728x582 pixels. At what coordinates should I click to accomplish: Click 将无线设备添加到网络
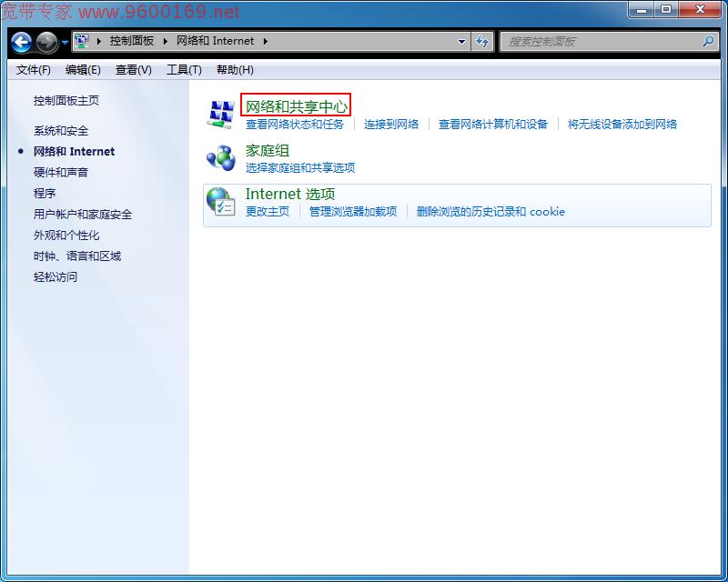624,124
